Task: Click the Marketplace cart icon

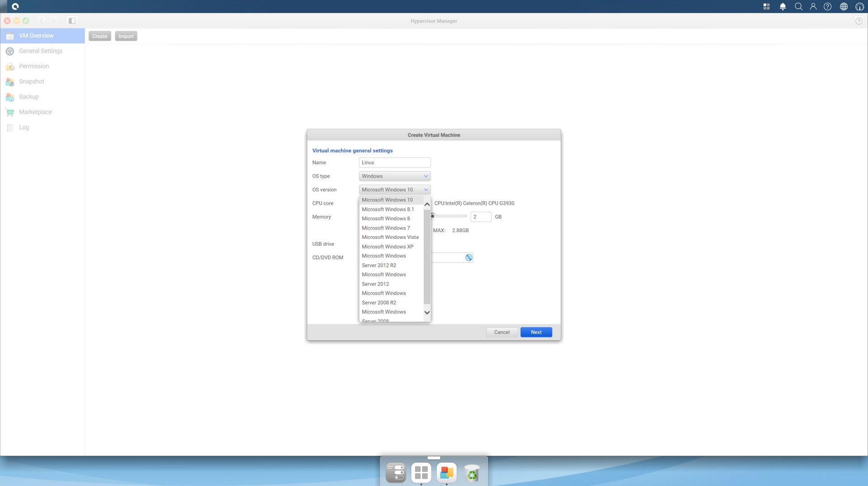Action: 10,112
